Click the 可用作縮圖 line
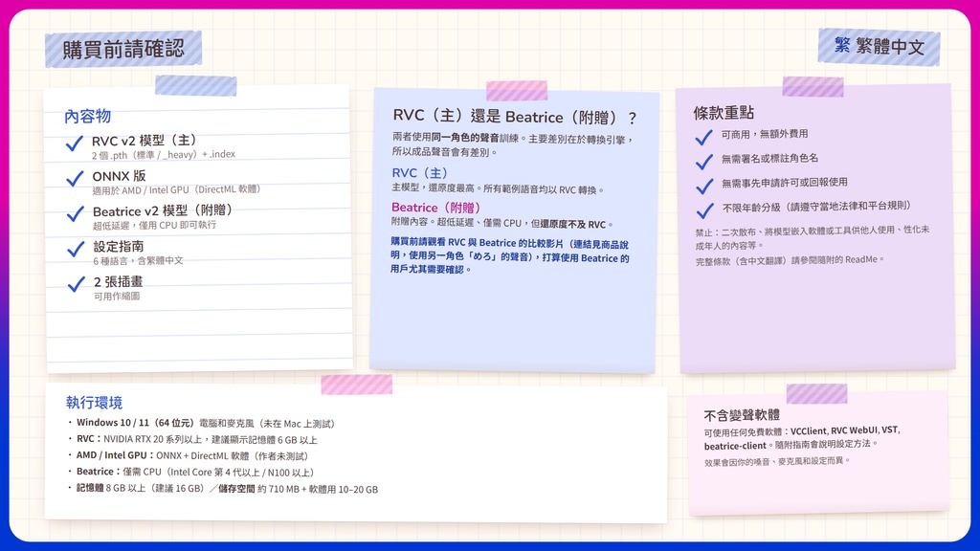Viewport: 980px width, 551px height. pyautogui.click(x=117, y=297)
